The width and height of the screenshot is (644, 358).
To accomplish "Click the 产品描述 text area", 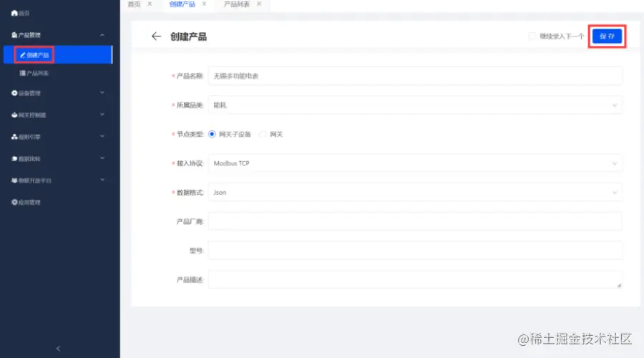I will [x=415, y=279].
